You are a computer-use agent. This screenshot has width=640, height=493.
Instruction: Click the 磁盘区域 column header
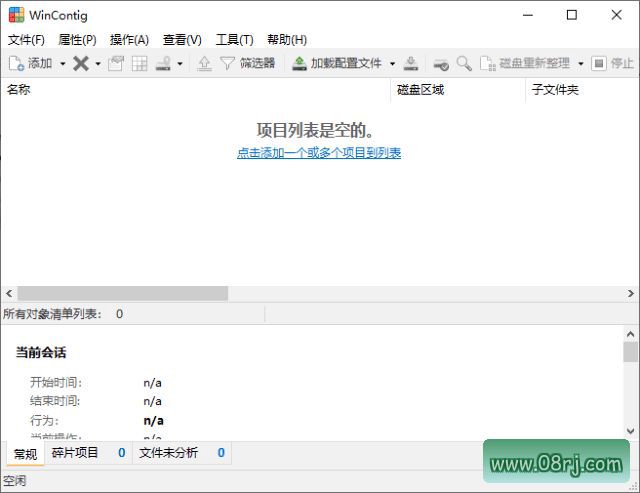pyautogui.click(x=458, y=89)
